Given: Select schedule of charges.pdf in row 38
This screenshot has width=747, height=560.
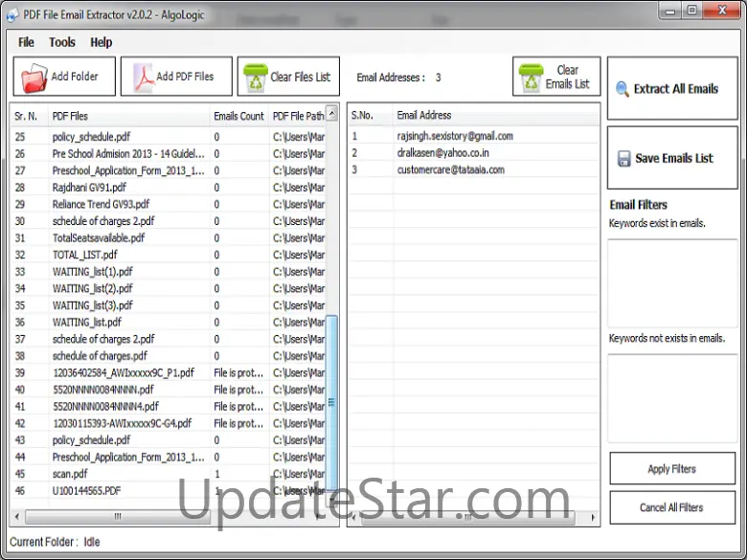Looking at the screenshot, I should (x=170, y=356).
